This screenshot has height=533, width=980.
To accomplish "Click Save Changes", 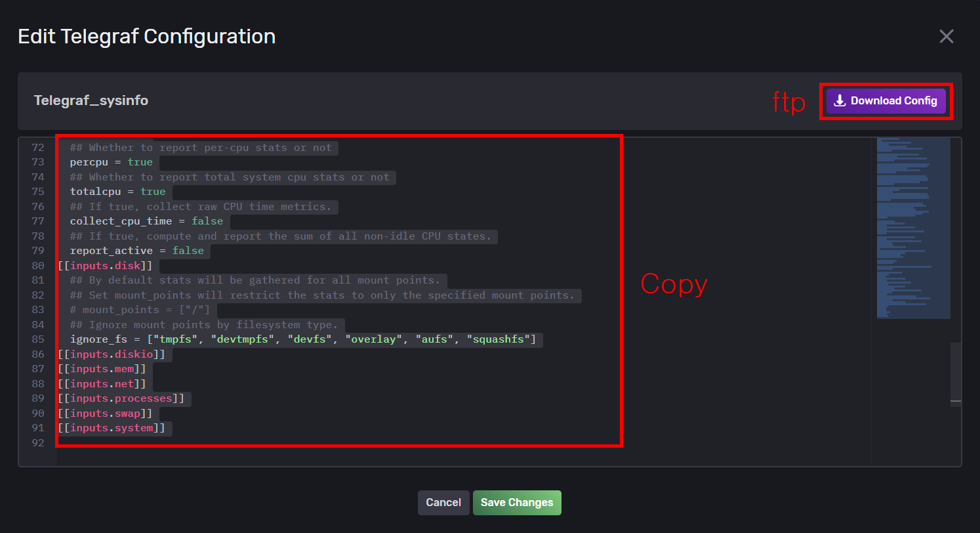I will (517, 502).
